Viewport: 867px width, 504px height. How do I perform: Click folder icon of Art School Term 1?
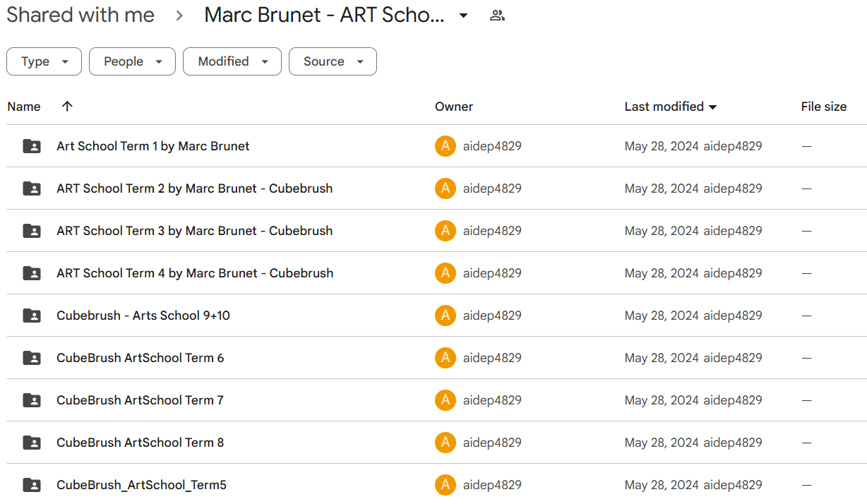coord(32,146)
